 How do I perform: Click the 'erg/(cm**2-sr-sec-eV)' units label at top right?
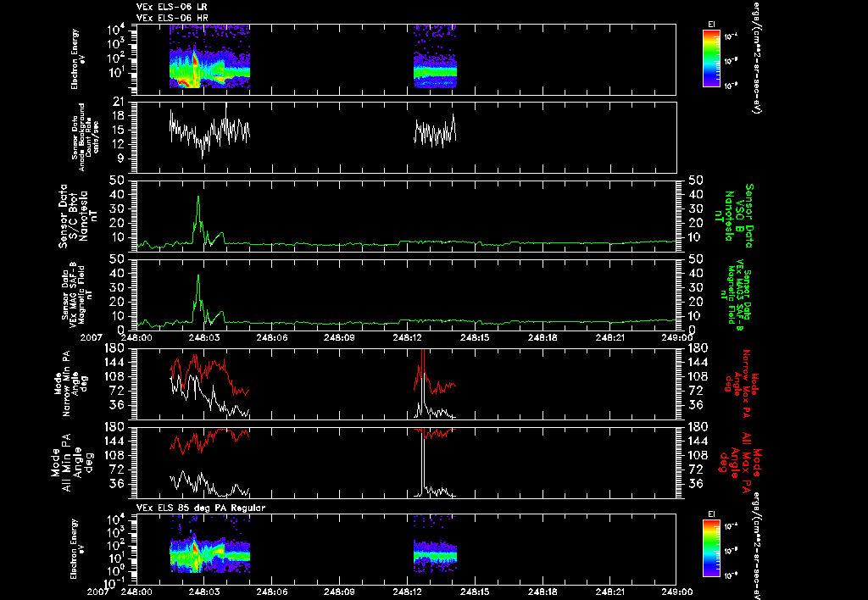[x=755, y=57]
